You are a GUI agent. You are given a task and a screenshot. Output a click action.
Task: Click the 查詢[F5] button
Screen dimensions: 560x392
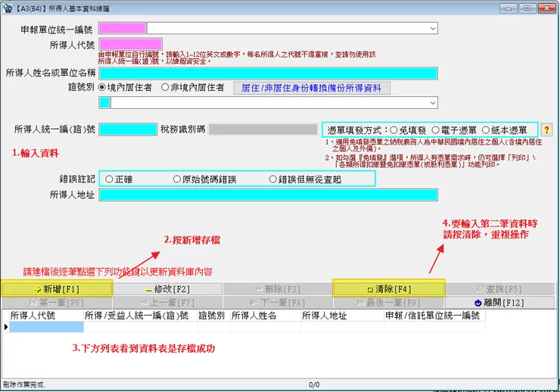[499, 289]
